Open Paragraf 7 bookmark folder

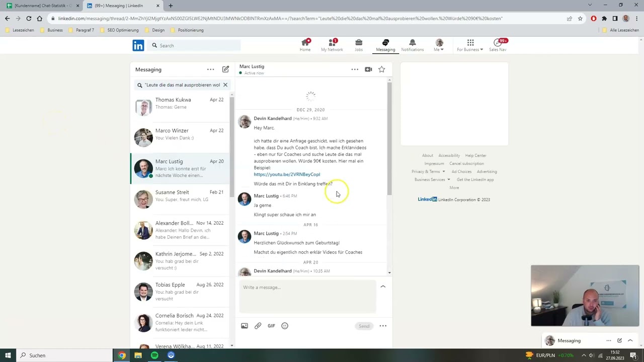pos(81,30)
